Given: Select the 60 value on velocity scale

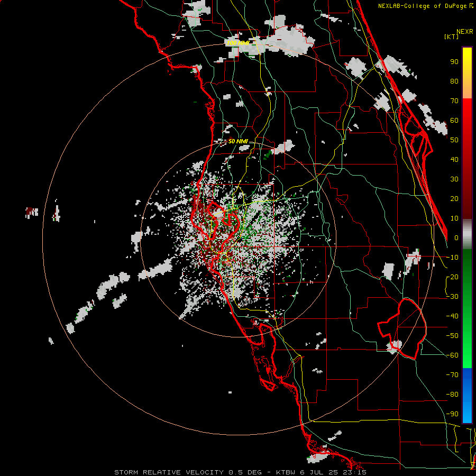Looking at the screenshot, I should [x=454, y=121].
